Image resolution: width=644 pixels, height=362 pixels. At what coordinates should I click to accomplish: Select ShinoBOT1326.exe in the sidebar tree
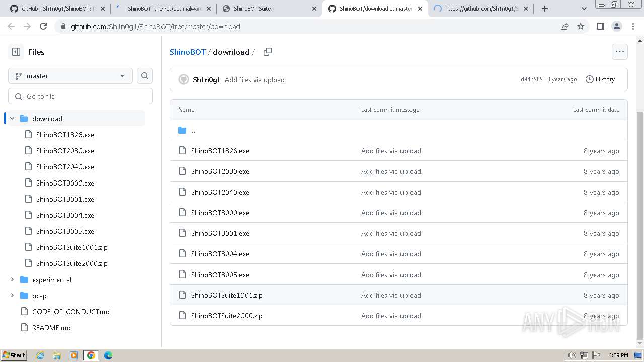65,135
